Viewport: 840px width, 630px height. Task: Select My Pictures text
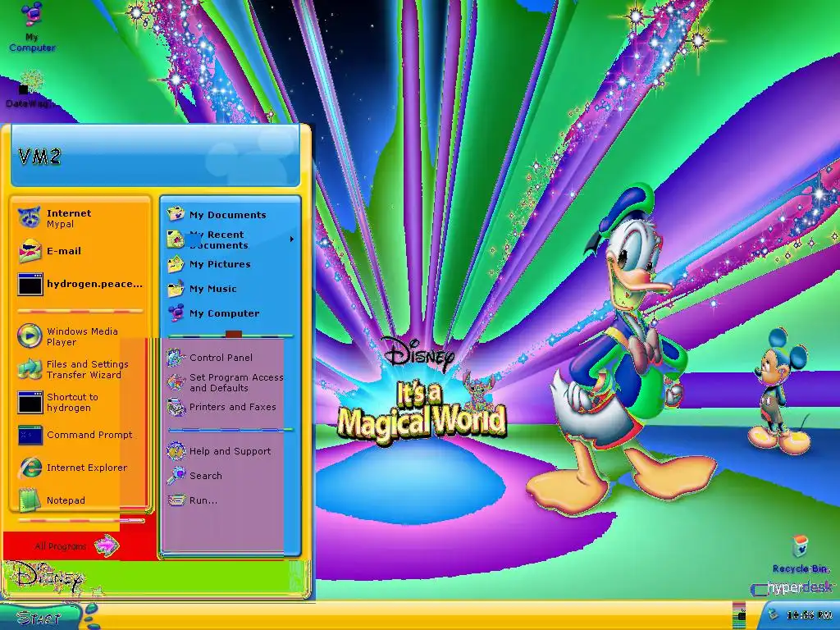(x=220, y=264)
